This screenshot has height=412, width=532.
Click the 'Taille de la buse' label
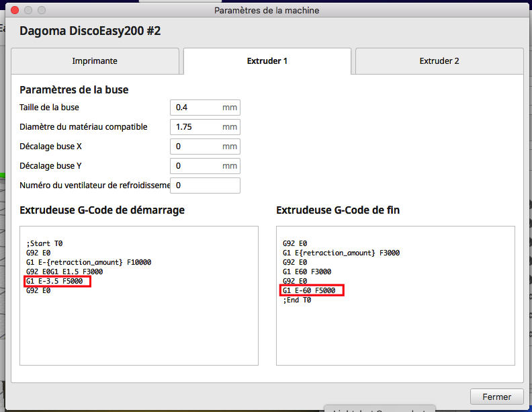(x=49, y=108)
